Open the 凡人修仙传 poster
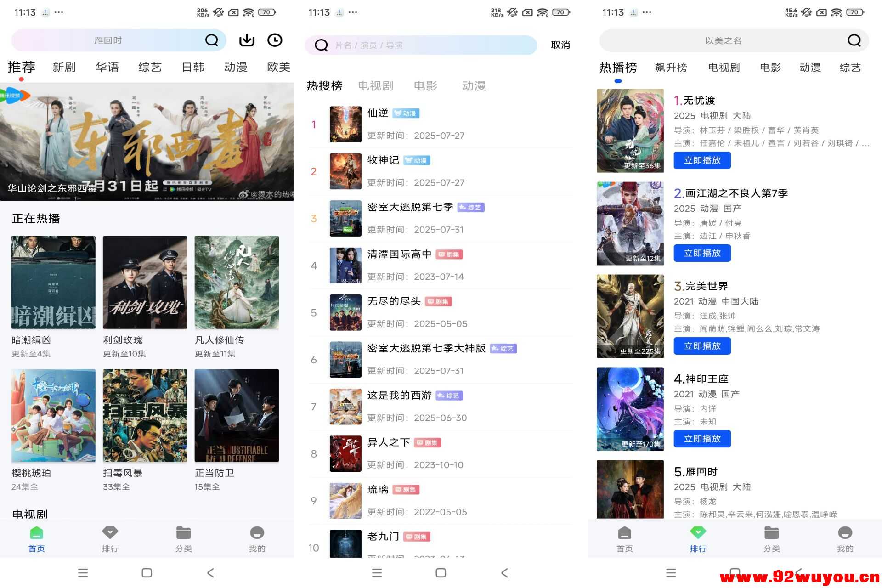The width and height of the screenshot is (882, 588). 237,282
